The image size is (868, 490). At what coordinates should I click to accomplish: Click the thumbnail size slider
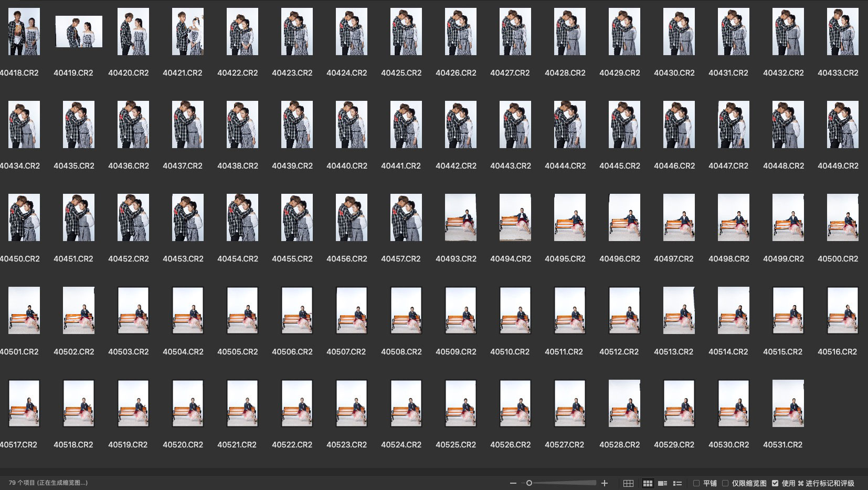click(562, 483)
